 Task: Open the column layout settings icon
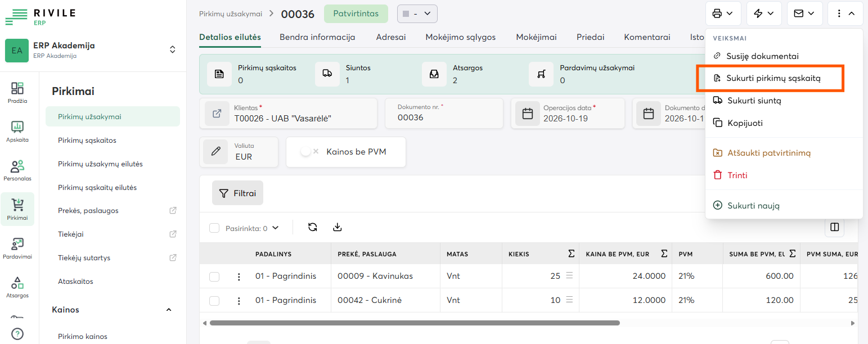835,227
